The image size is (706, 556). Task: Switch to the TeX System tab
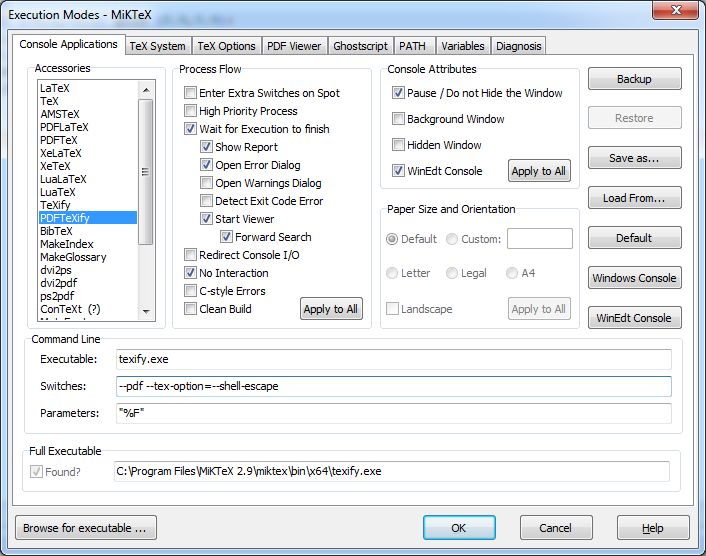click(x=158, y=46)
